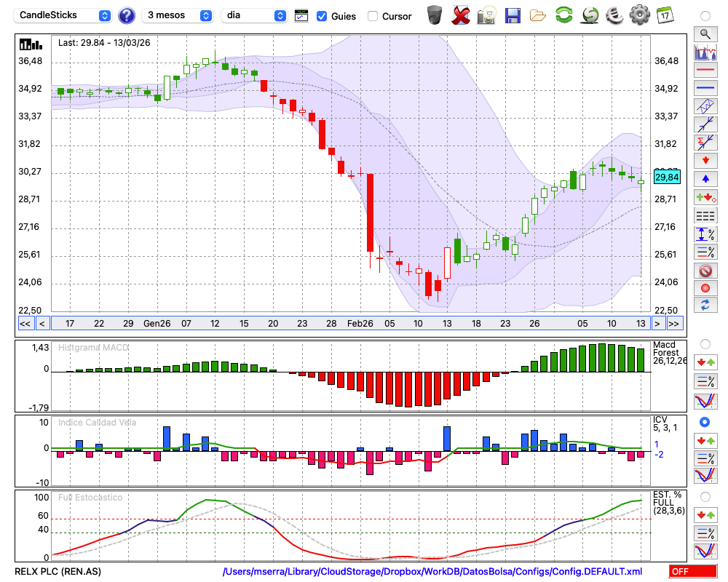Image resolution: width=728 pixels, height=582 pixels.
Task: Click lines percent icon beside MACD panel
Action: click(705, 381)
